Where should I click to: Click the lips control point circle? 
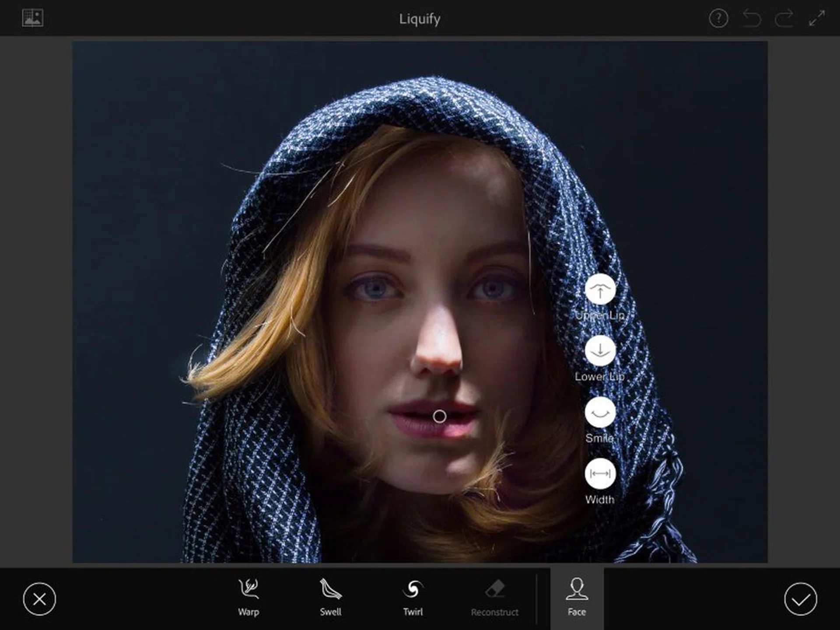click(439, 416)
